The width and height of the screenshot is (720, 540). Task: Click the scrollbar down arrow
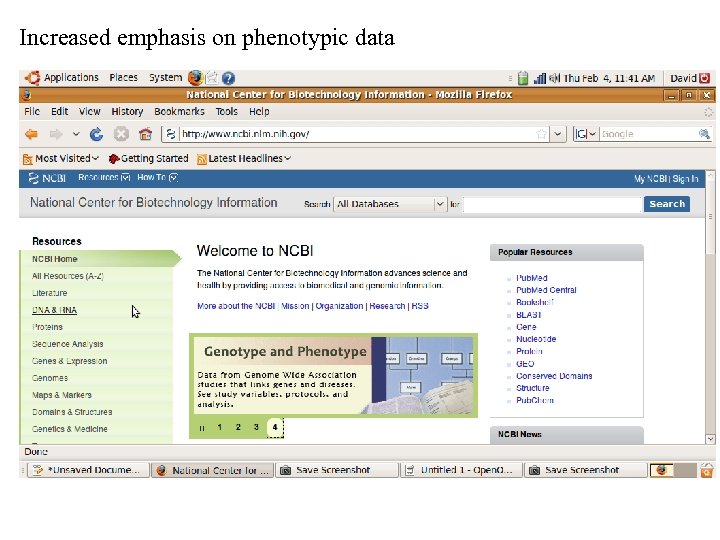[710, 439]
